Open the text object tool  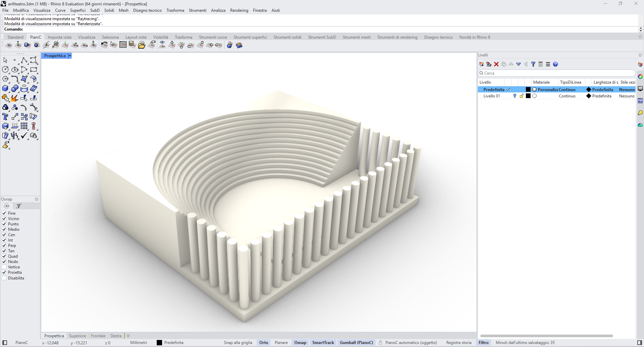pos(5,117)
